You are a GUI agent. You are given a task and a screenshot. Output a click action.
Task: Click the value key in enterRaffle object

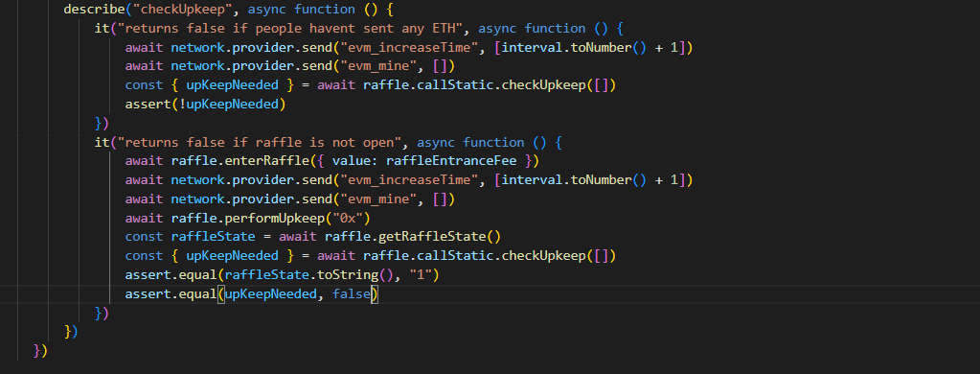[x=352, y=161]
